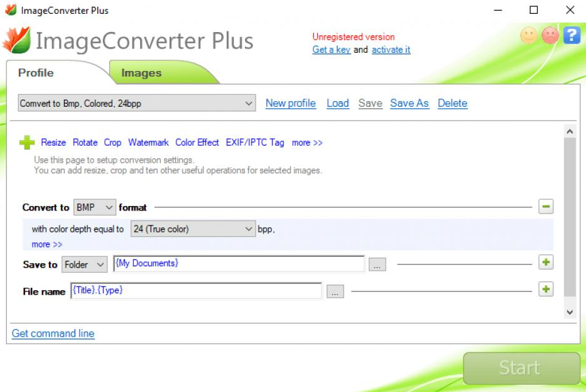The image size is (586, 392).
Task: Click the Get a key link
Action: 332,50
